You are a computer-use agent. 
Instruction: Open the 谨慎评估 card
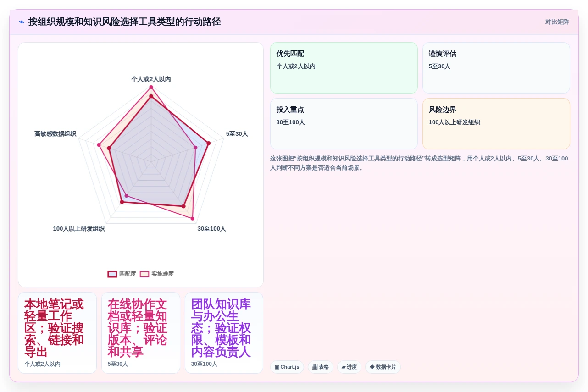(x=496, y=68)
